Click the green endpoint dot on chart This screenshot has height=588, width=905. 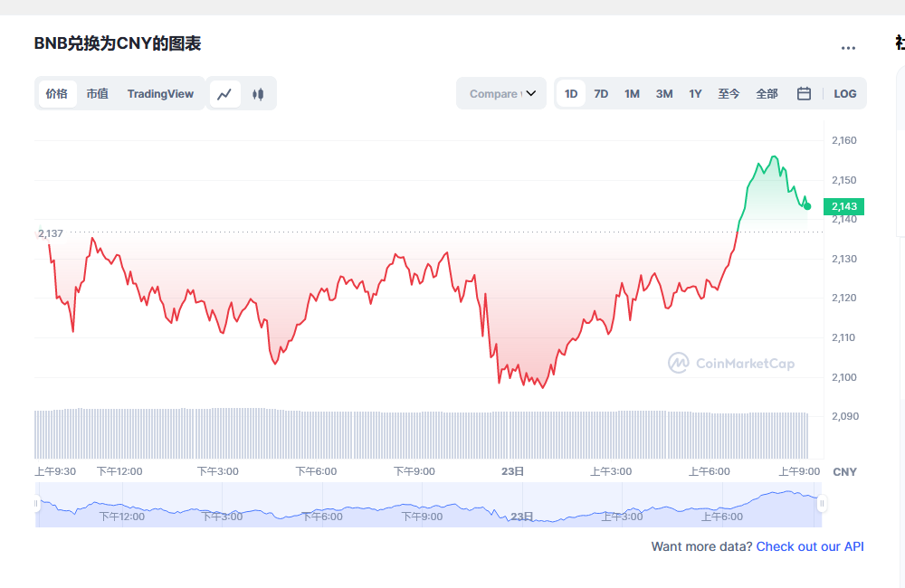tap(807, 206)
